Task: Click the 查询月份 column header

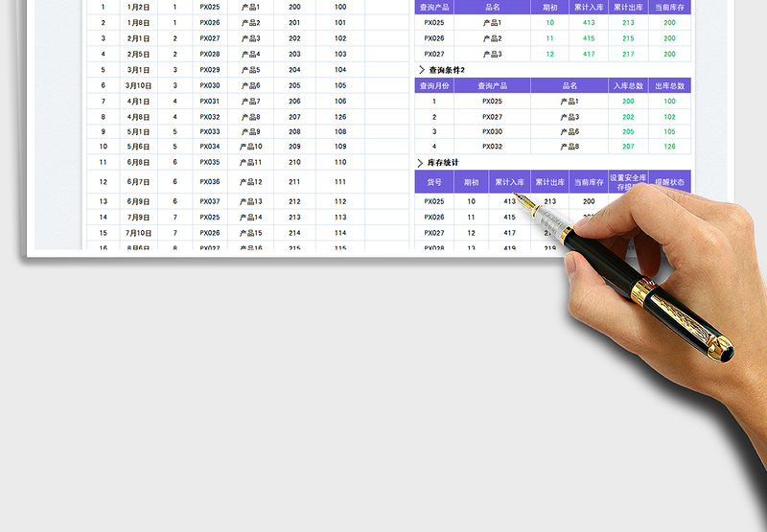Action: (433, 85)
